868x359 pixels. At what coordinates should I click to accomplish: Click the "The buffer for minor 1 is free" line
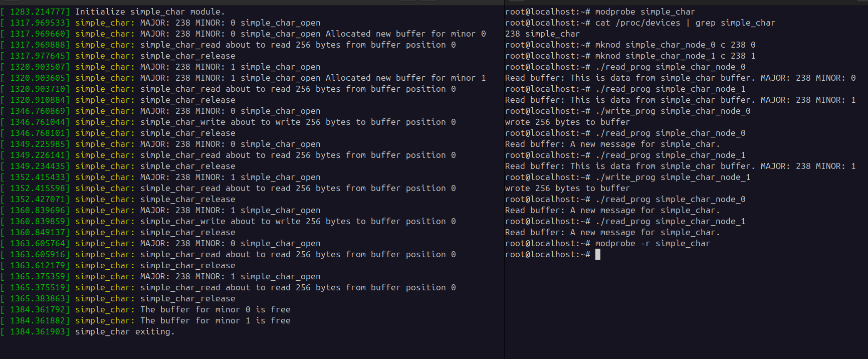tap(215, 321)
